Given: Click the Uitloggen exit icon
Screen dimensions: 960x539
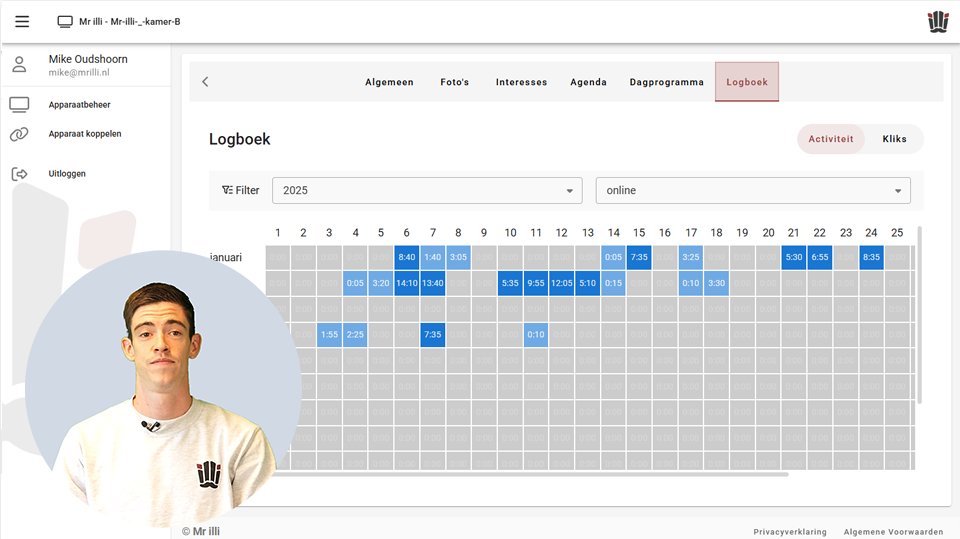Looking at the screenshot, I should pyautogui.click(x=19, y=174).
